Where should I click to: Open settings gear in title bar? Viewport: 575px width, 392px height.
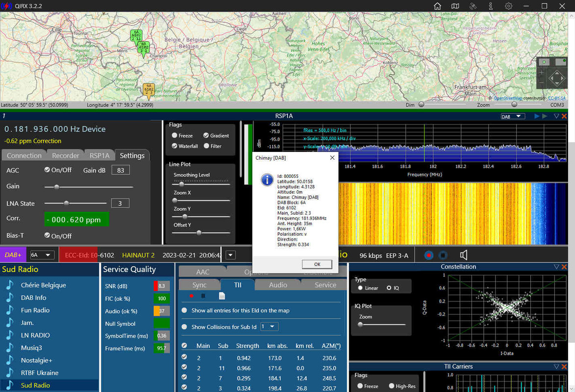[509, 6]
